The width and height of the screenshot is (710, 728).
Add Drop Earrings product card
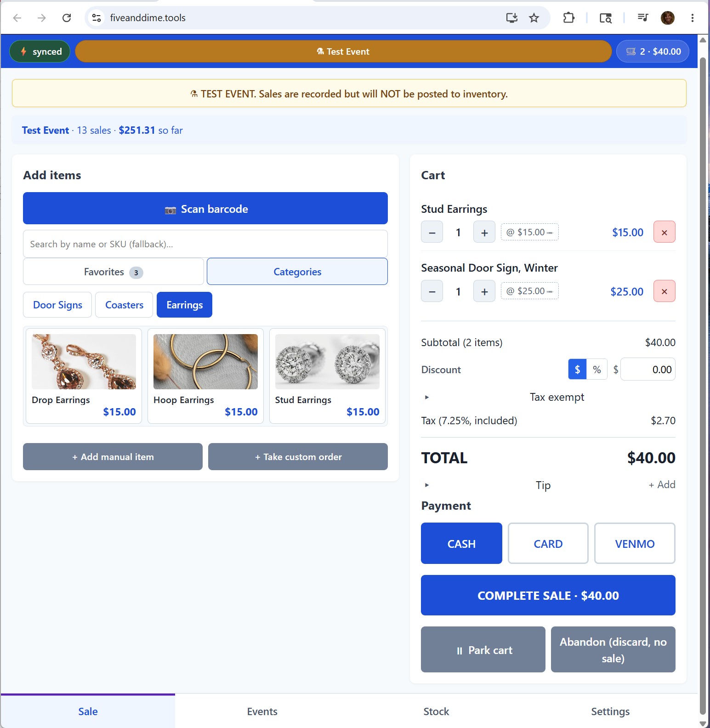84,376
